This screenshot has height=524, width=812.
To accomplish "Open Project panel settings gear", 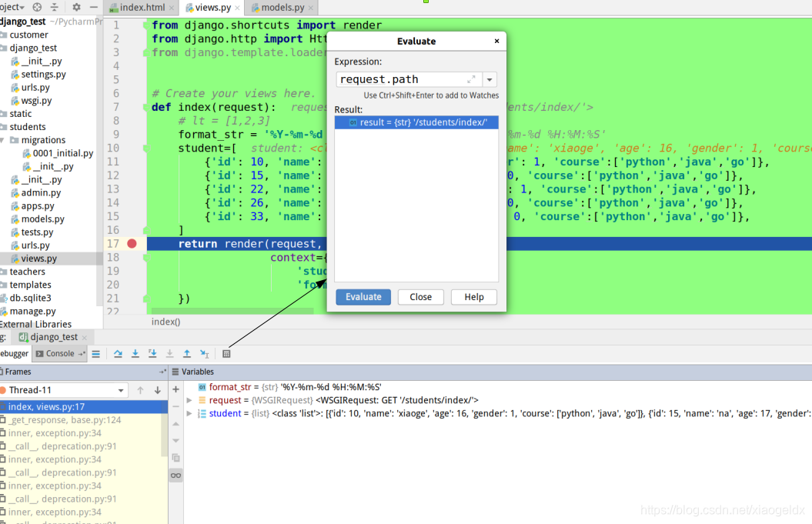I will pos(77,7).
